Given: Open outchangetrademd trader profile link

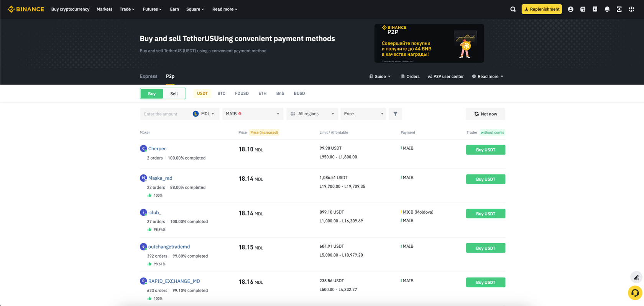Looking at the screenshot, I should 169,247.
